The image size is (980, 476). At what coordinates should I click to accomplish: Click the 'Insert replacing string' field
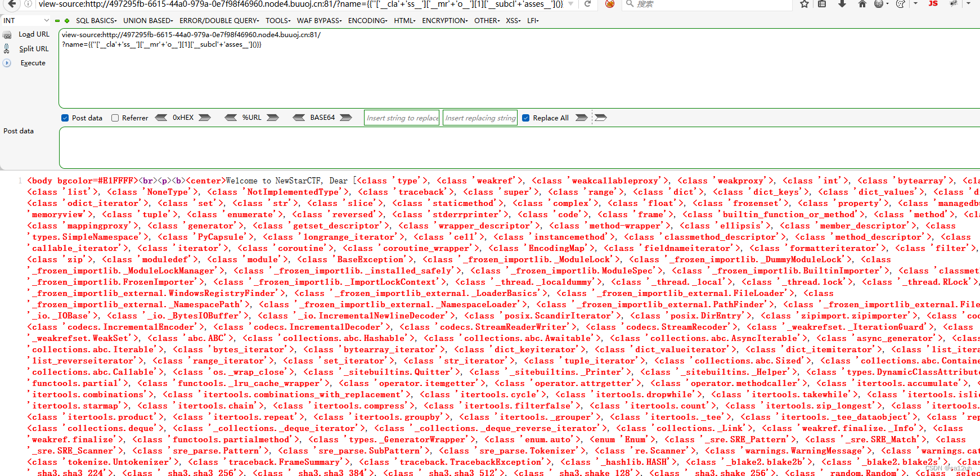(480, 118)
